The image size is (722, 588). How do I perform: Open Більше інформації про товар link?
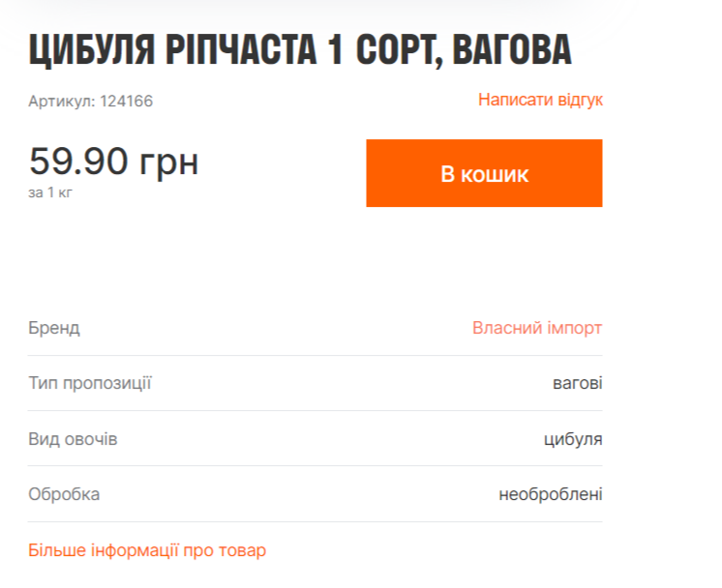tap(147, 550)
